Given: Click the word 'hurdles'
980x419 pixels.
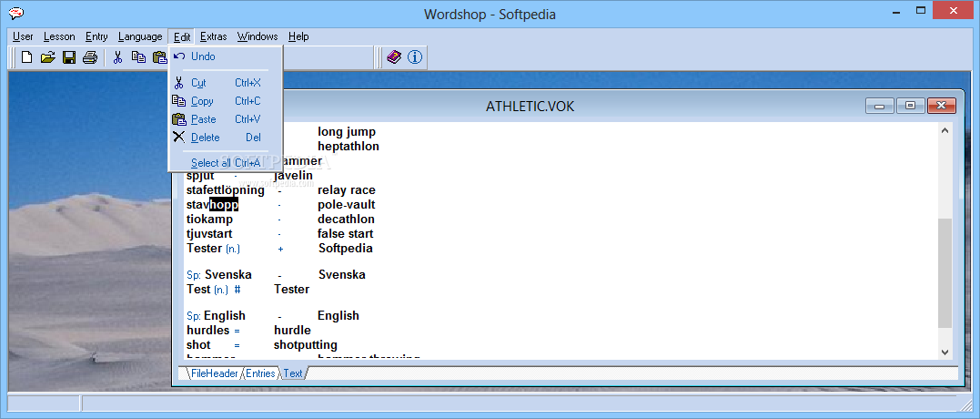Looking at the screenshot, I should (208, 331).
